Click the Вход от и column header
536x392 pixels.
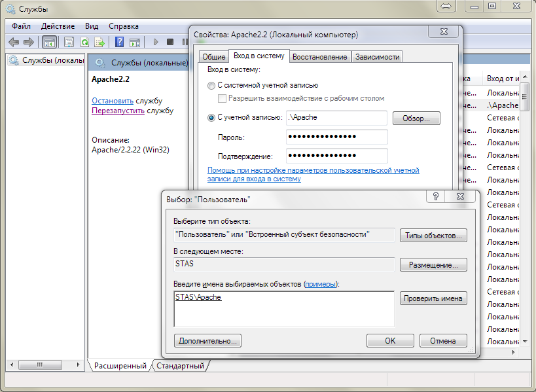point(503,79)
